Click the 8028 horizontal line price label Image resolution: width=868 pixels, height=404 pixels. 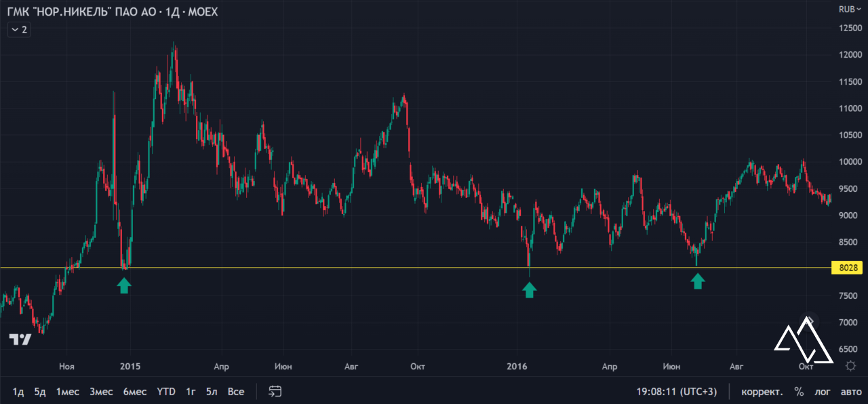(847, 268)
